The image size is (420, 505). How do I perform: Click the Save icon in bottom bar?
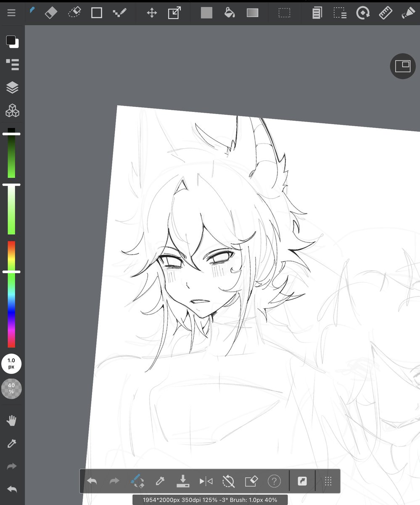(x=183, y=481)
